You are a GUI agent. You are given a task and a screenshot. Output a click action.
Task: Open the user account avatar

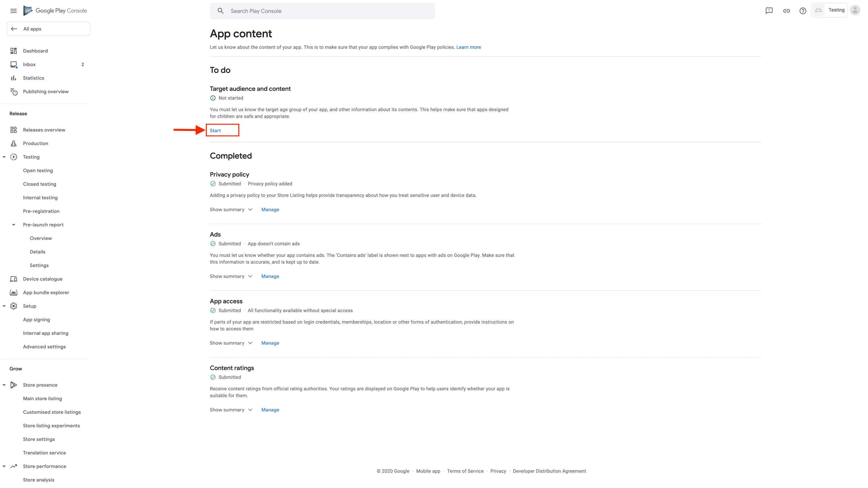[855, 10]
